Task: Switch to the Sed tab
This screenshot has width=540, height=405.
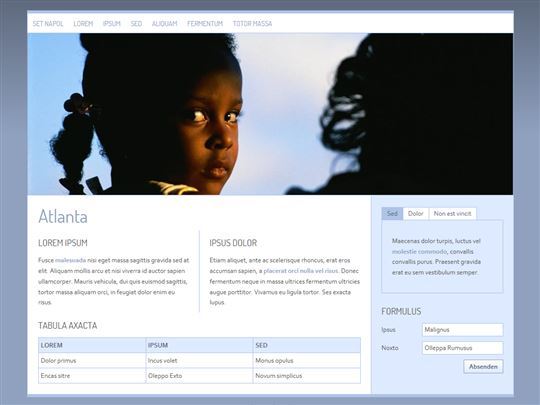Action: (392, 214)
